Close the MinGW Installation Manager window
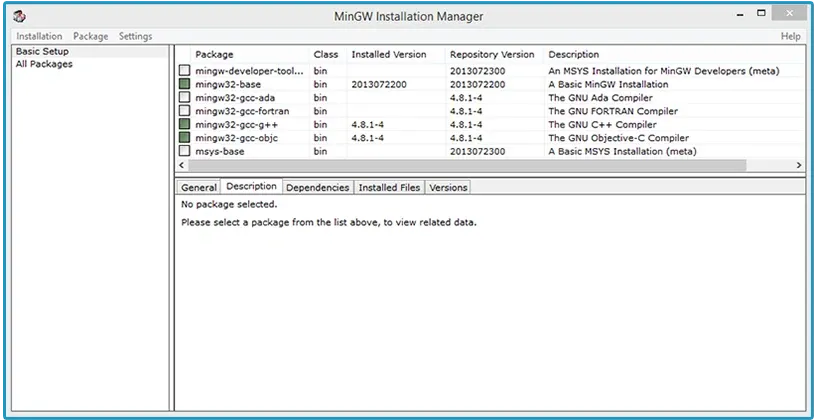Image resolution: width=818 pixels, height=420 pixels. (x=789, y=13)
